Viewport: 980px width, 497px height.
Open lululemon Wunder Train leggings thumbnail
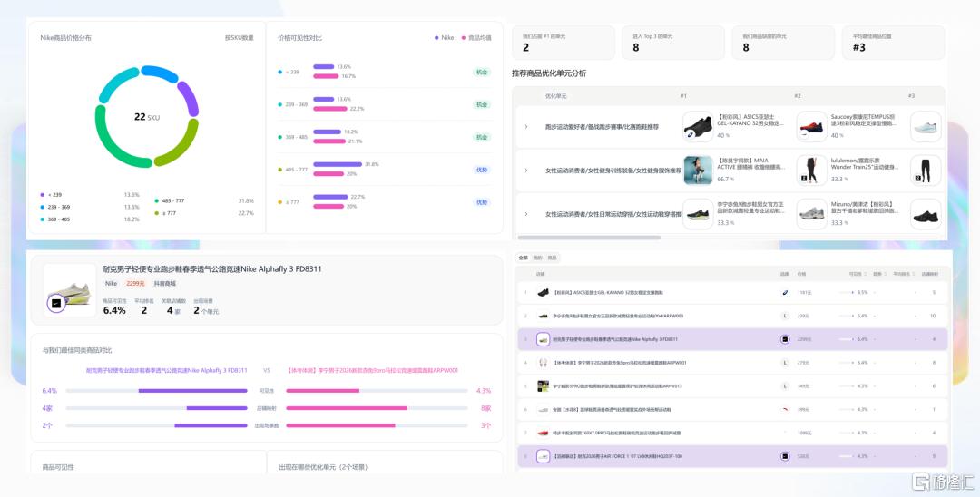[812, 171]
